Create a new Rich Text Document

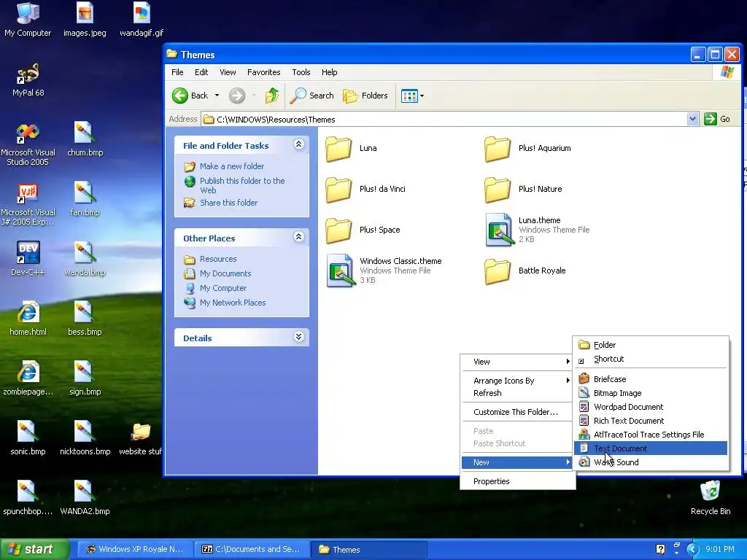click(x=651, y=421)
